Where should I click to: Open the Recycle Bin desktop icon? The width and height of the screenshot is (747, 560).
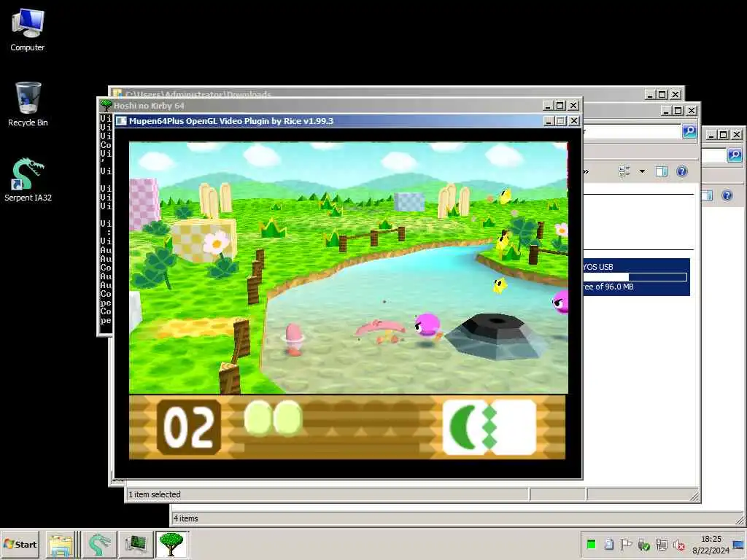click(x=28, y=104)
